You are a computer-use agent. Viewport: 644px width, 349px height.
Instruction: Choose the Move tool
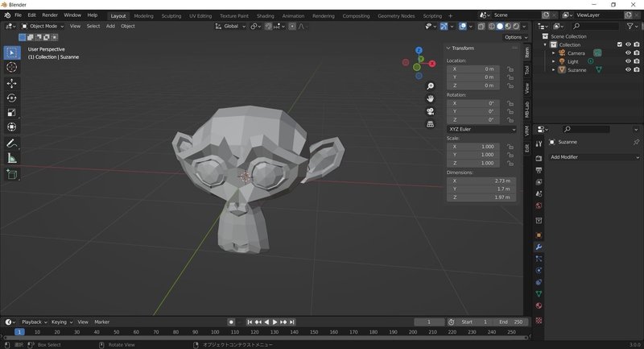tap(12, 84)
